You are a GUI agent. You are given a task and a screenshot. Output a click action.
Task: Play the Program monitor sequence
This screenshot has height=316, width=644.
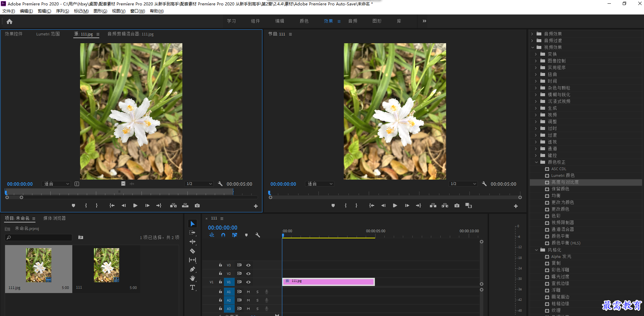pos(395,205)
